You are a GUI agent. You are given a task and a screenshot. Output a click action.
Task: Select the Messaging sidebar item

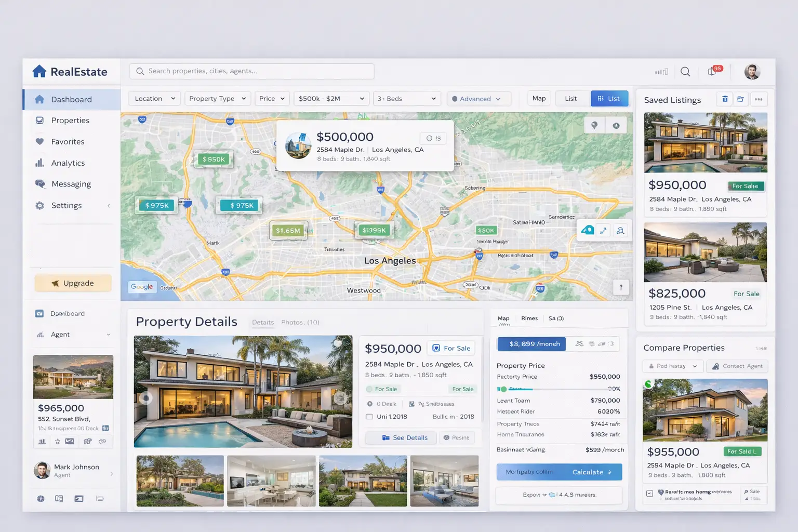(72, 184)
